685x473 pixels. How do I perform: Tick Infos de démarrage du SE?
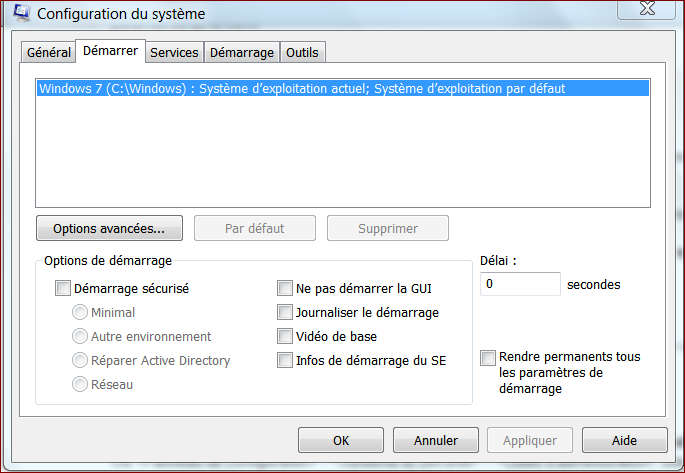point(285,361)
